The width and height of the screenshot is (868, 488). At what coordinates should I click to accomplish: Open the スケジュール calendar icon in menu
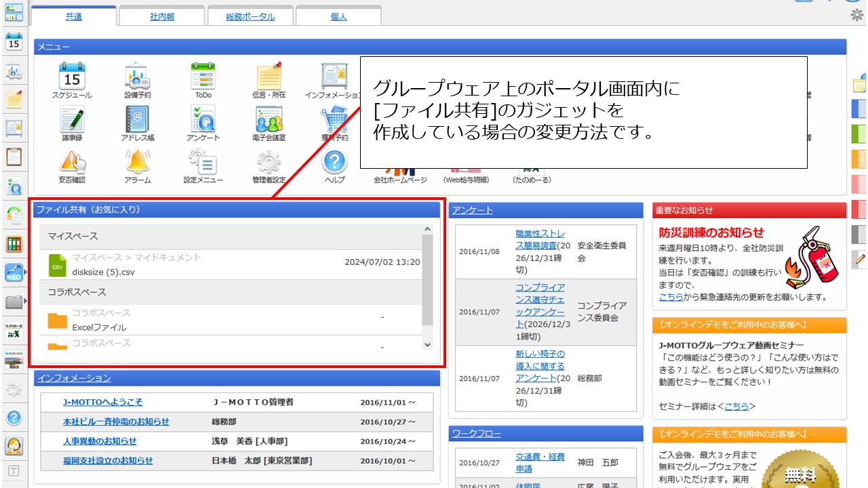point(71,77)
